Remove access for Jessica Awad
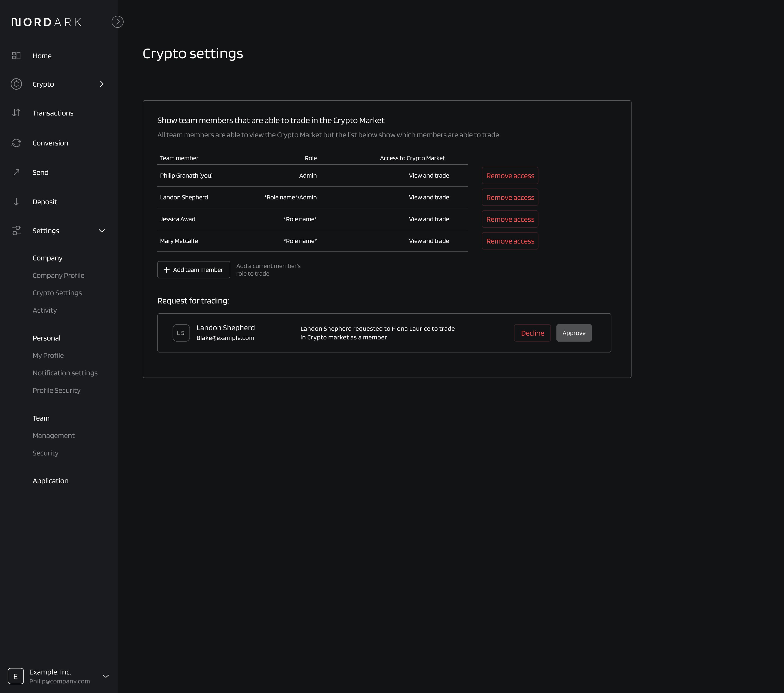Image resolution: width=784 pixels, height=693 pixels. [510, 219]
